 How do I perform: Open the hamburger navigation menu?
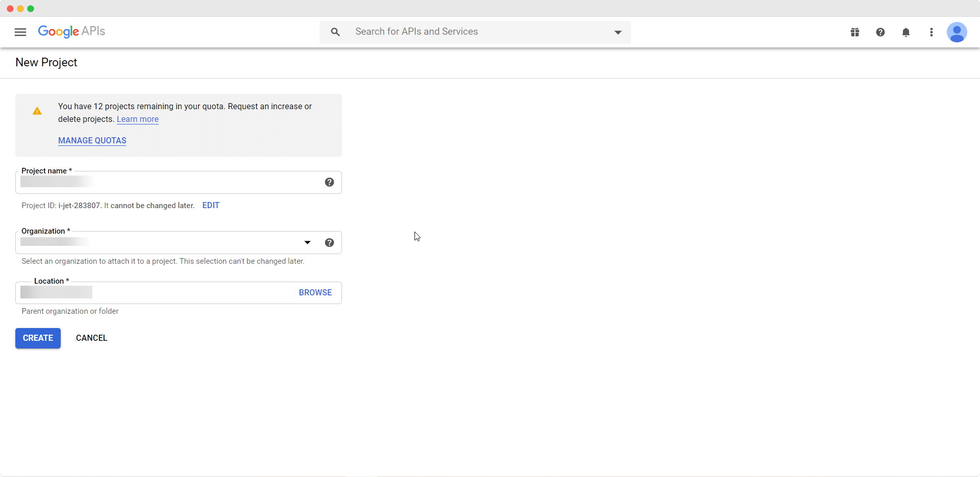pos(20,32)
